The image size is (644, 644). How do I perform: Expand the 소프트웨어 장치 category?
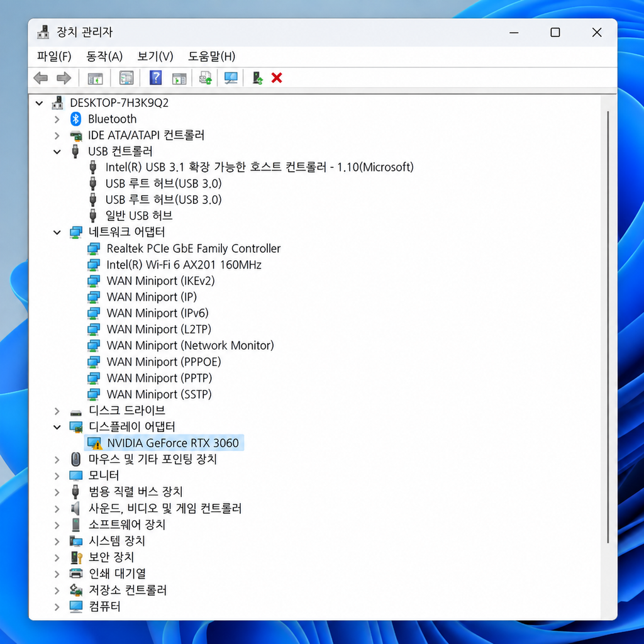(57, 525)
